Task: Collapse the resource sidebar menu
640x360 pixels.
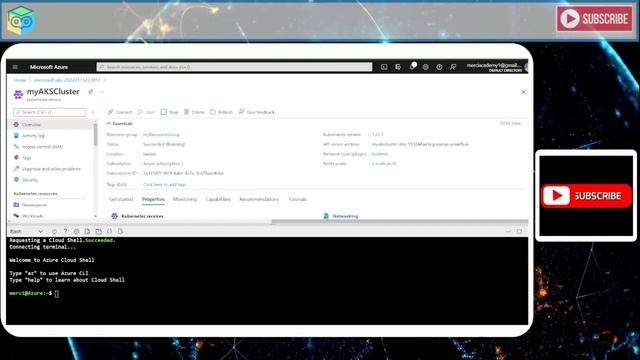Action: (x=93, y=112)
